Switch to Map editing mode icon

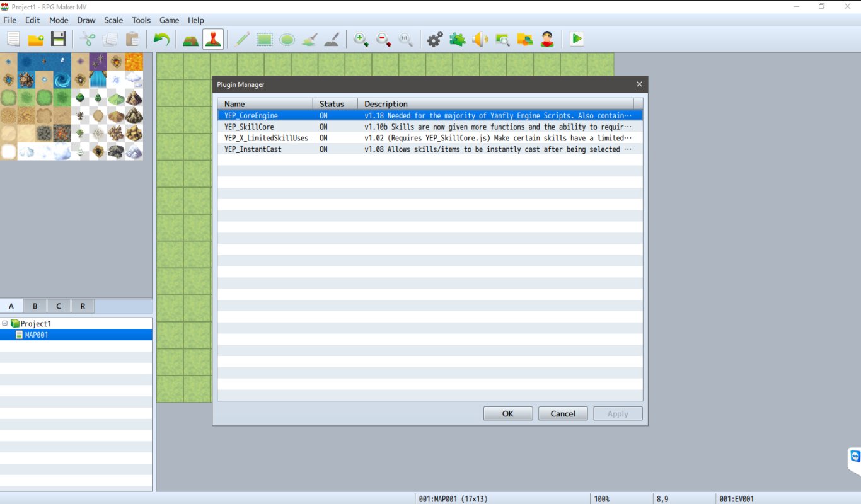(190, 39)
